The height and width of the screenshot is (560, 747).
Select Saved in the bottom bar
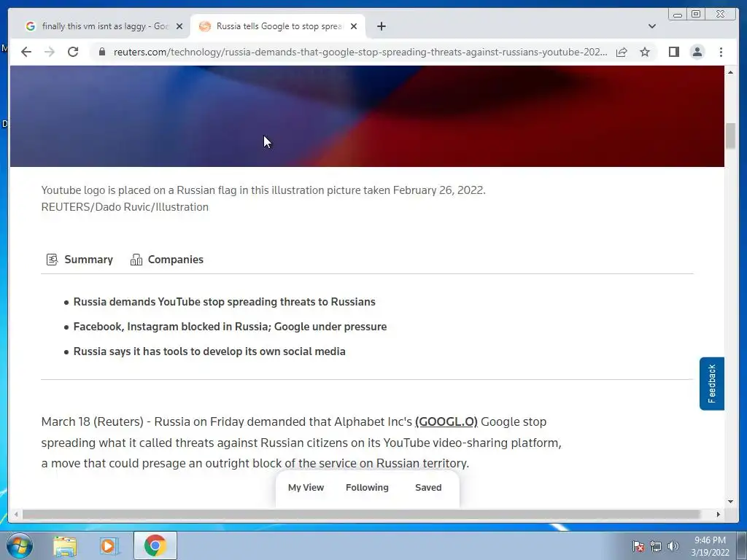pos(428,488)
